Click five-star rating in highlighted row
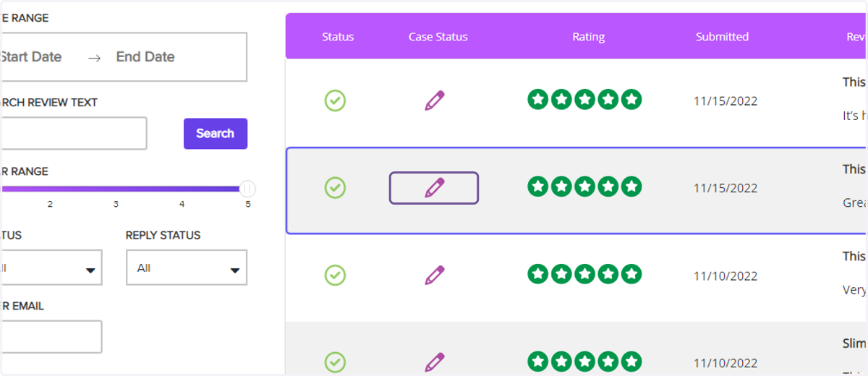Image resolution: width=868 pixels, height=376 pixels. pos(584,187)
